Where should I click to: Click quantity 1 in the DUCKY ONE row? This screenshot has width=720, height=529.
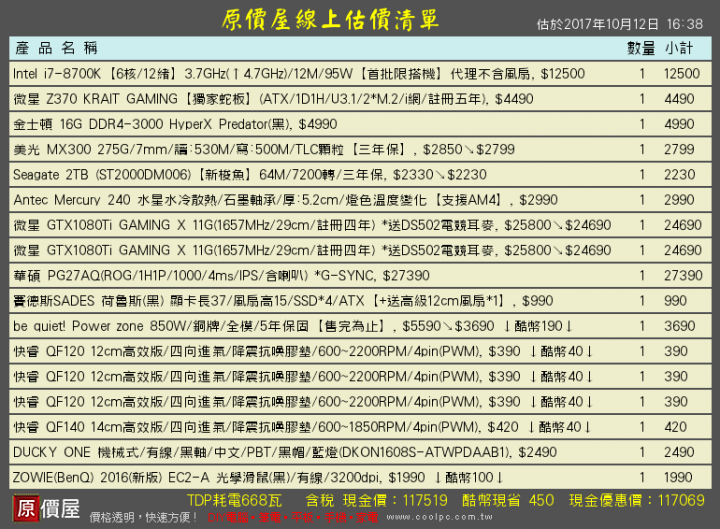[642, 452]
